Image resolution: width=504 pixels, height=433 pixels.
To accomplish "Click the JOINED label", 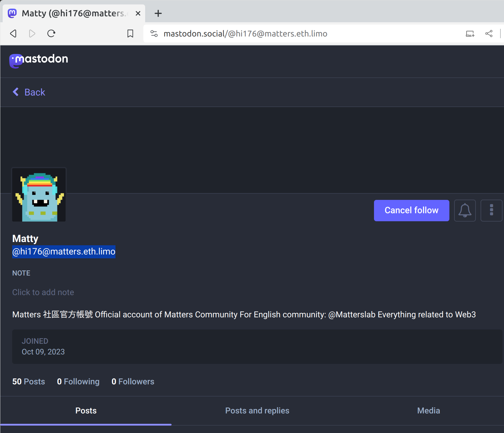I will pyautogui.click(x=35, y=341).
